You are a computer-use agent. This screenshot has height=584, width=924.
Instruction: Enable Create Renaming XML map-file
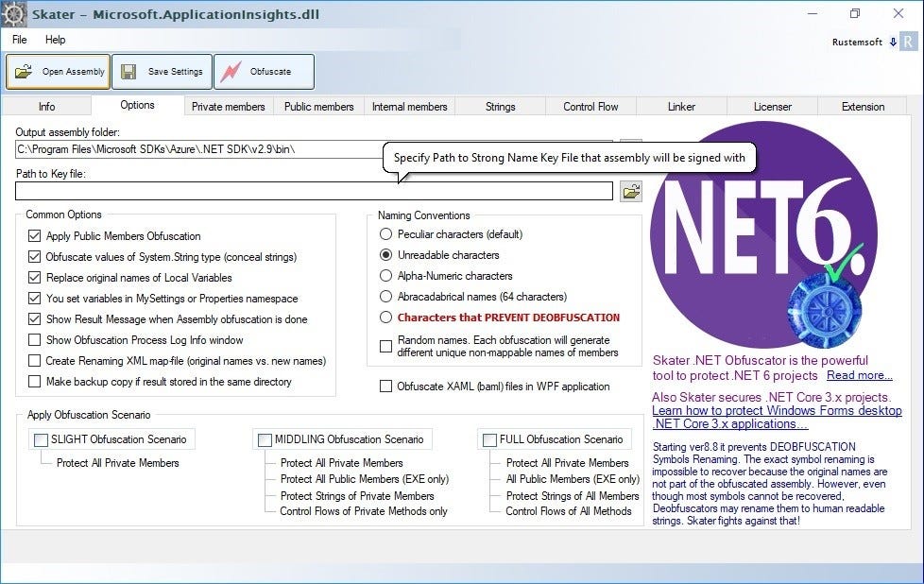point(35,361)
